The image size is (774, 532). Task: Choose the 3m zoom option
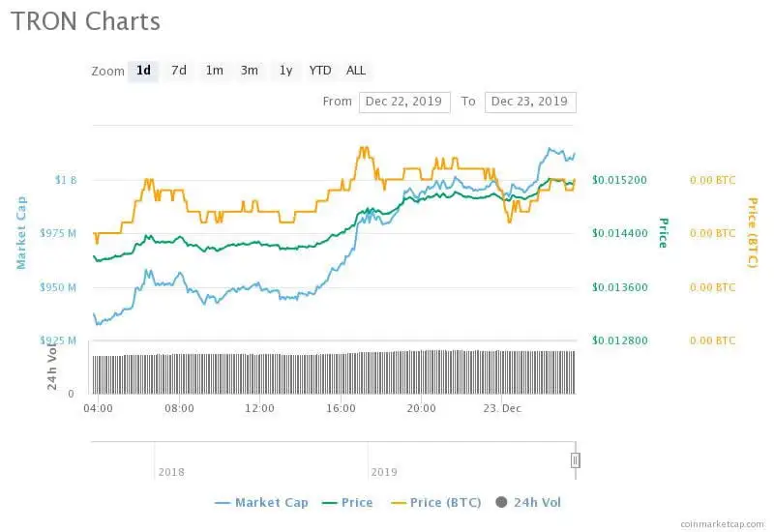(x=250, y=71)
